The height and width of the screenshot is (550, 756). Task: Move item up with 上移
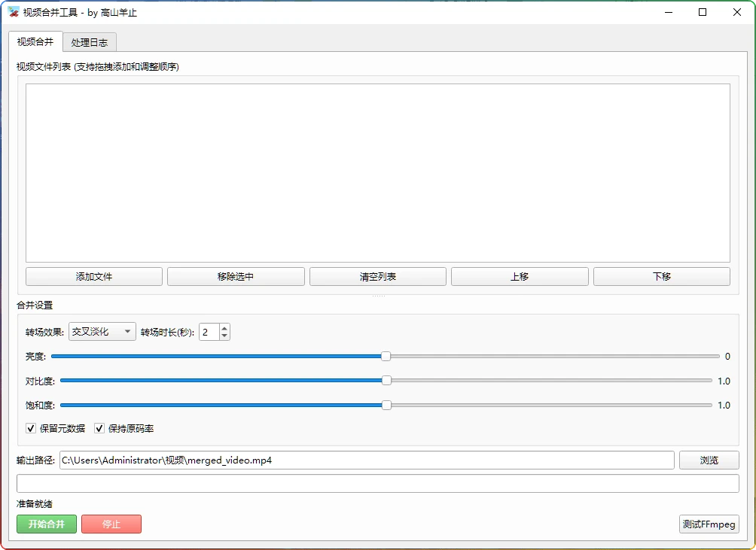[520, 277]
